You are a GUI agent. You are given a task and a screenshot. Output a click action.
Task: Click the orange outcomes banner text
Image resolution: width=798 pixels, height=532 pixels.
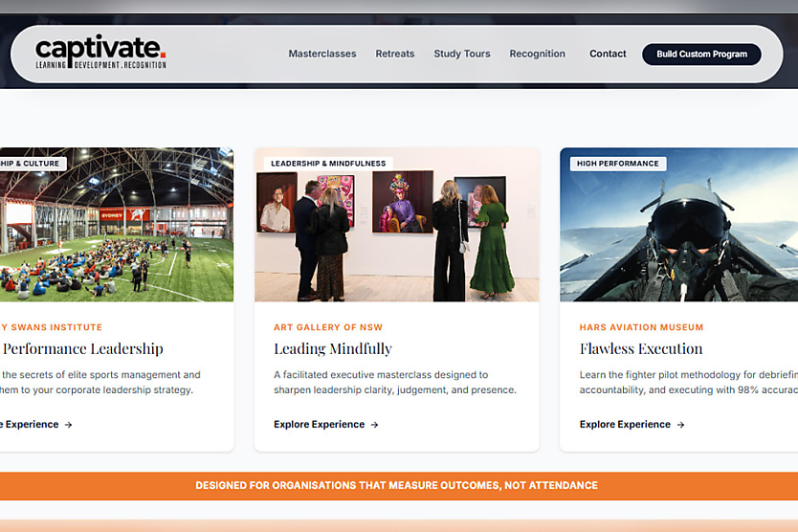(396, 485)
